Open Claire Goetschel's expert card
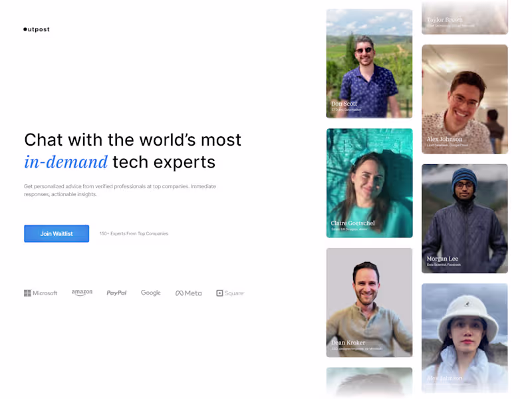The height and width of the screenshot is (399, 532). [370, 183]
